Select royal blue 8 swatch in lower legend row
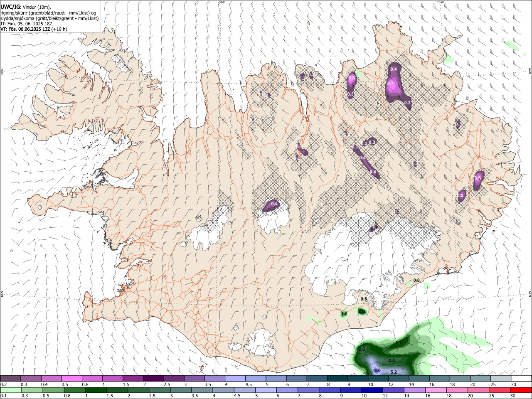Screen dimensions: 532x399 pyautogui.click(x=330, y=390)
